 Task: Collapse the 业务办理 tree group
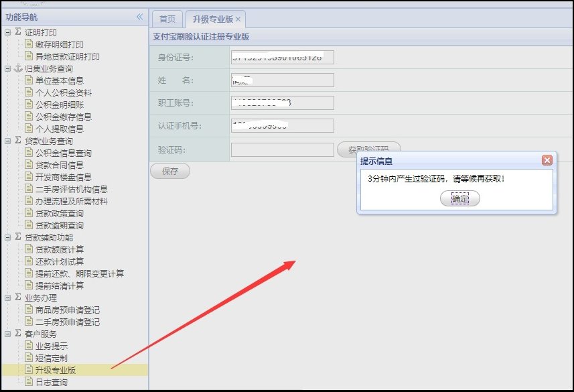click(x=7, y=298)
